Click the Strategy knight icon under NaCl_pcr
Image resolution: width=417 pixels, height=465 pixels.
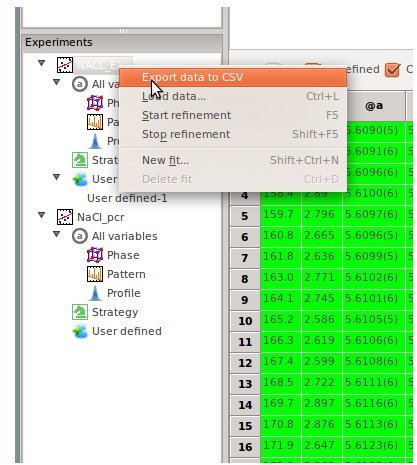click(x=80, y=312)
